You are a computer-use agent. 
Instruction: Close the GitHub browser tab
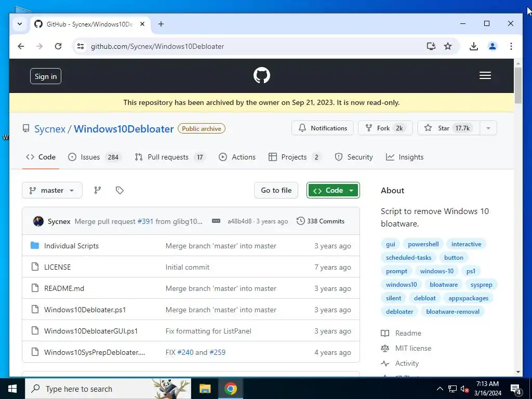[x=142, y=24]
